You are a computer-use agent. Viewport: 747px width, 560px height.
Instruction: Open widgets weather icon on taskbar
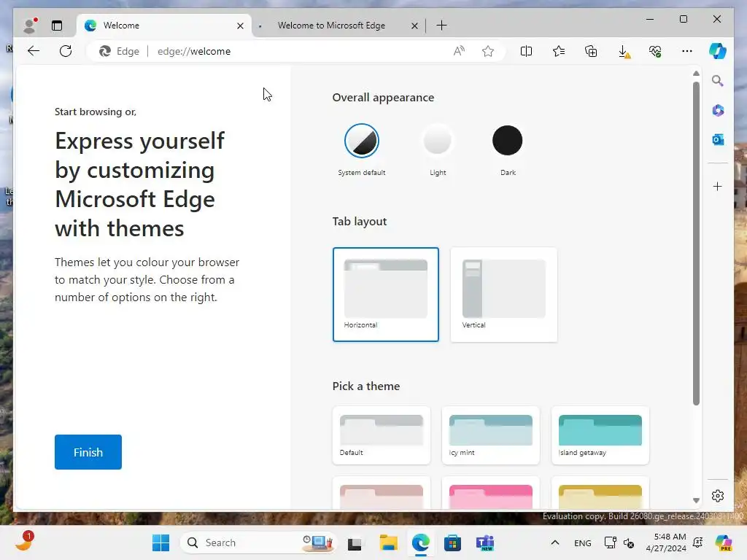(x=24, y=542)
